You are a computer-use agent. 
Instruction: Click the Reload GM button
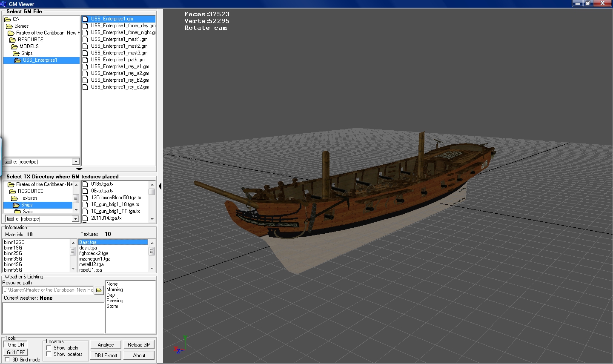coord(139,345)
